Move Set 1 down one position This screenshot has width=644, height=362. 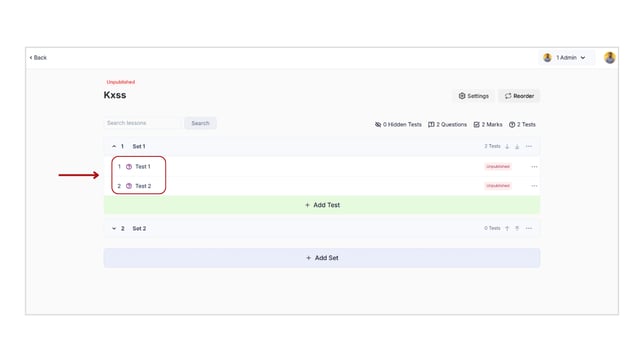(507, 146)
